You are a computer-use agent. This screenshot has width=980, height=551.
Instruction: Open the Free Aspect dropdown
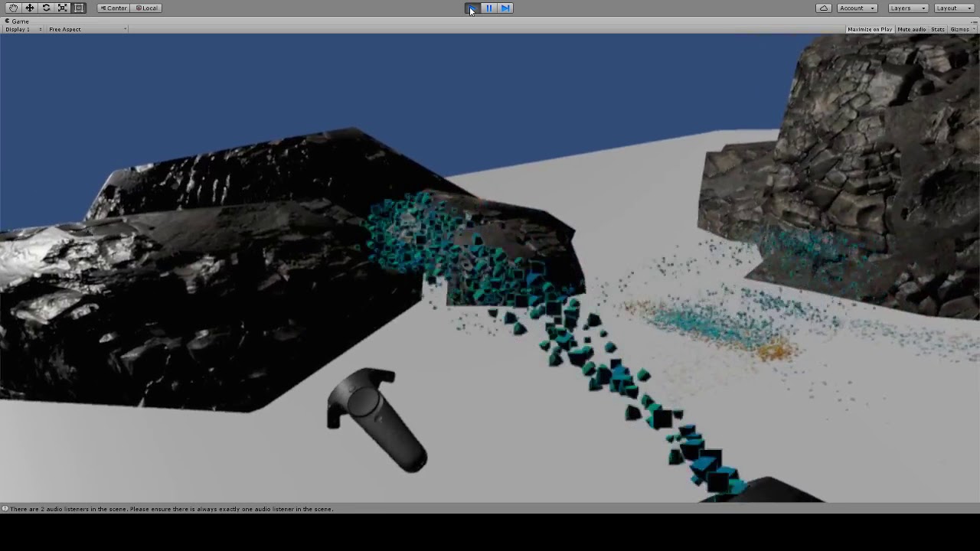tap(87, 29)
